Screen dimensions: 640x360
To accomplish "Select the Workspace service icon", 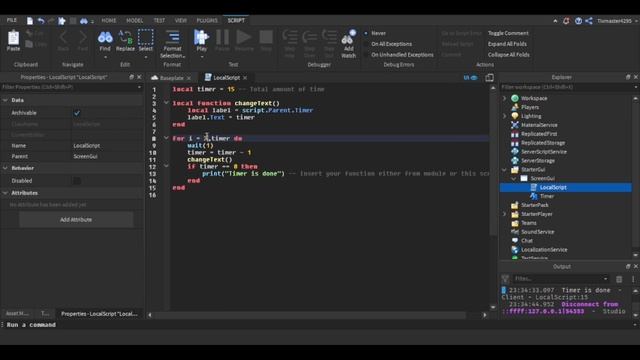I will pyautogui.click(x=515, y=98).
